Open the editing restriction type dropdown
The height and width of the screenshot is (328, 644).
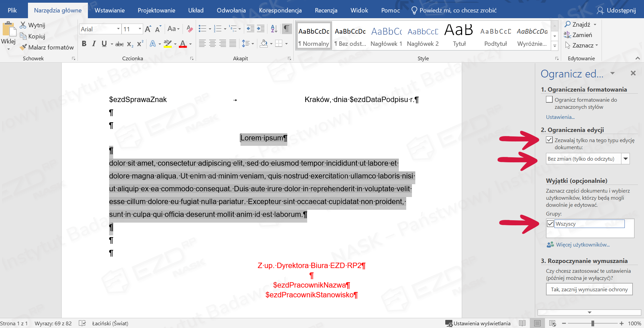[625, 159]
